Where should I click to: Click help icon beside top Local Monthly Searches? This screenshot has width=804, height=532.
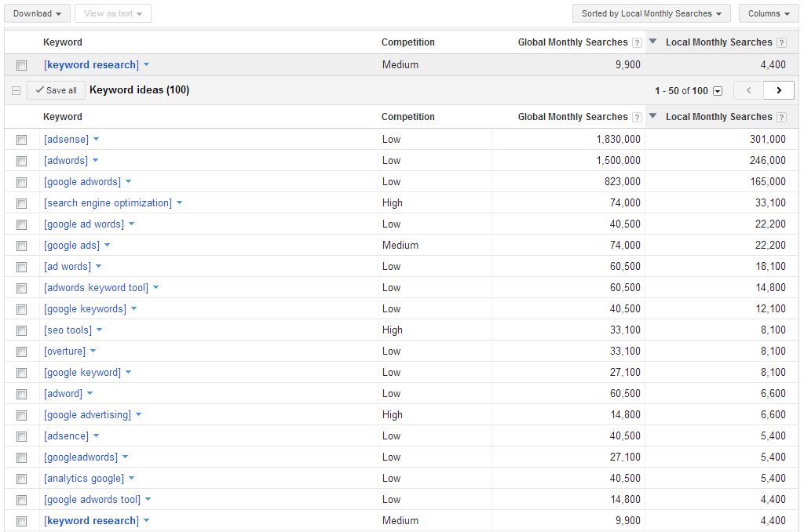781,42
